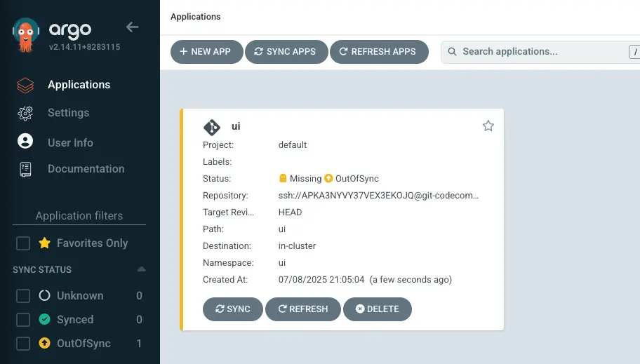Click the Settings gears icon
The image size is (640, 364).
pyautogui.click(x=25, y=113)
